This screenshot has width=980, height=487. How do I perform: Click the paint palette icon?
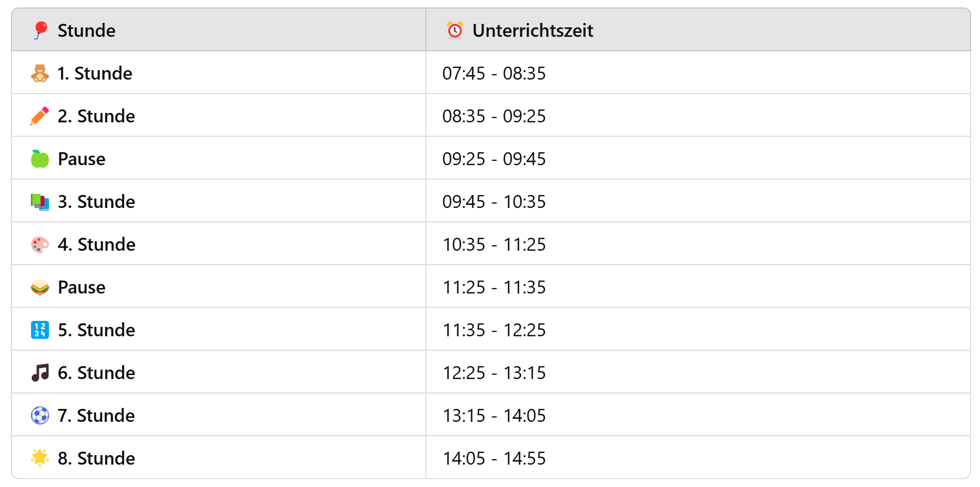[40, 244]
